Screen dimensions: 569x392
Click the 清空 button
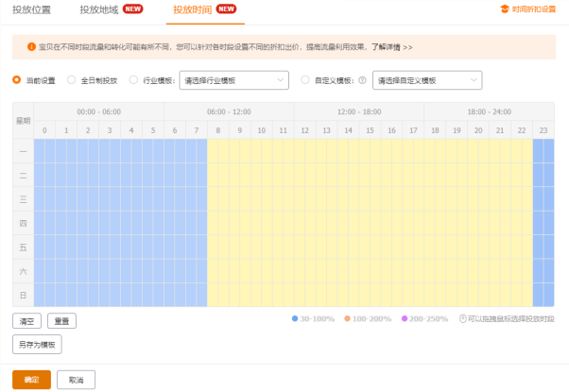(26, 321)
